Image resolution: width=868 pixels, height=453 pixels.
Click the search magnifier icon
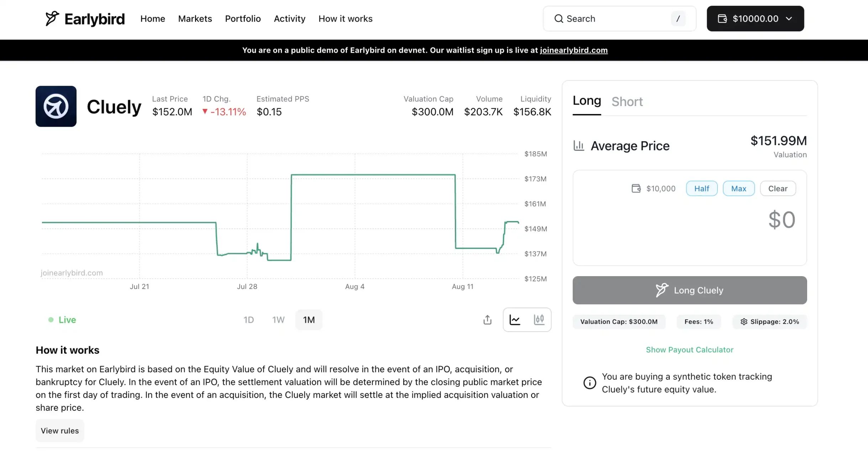click(x=559, y=19)
